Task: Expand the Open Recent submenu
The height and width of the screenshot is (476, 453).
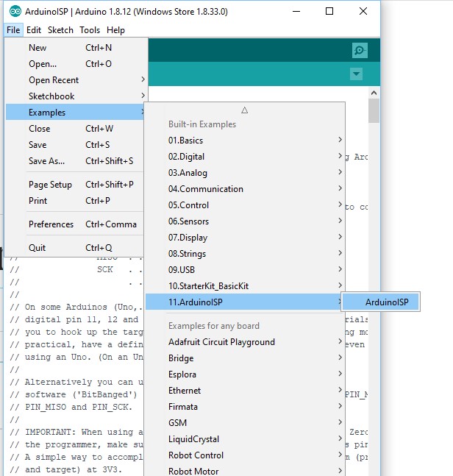Action: point(75,80)
